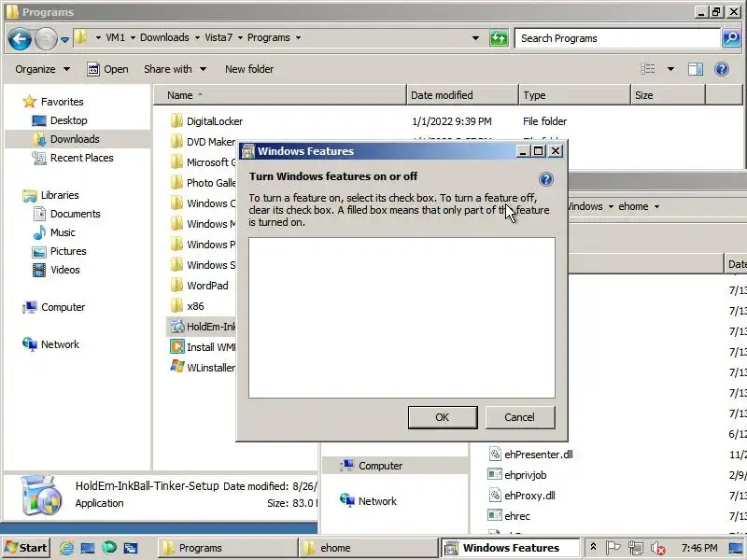The image size is (747, 560).
Task: Click the features list box in dialog
Action: click(402, 317)
